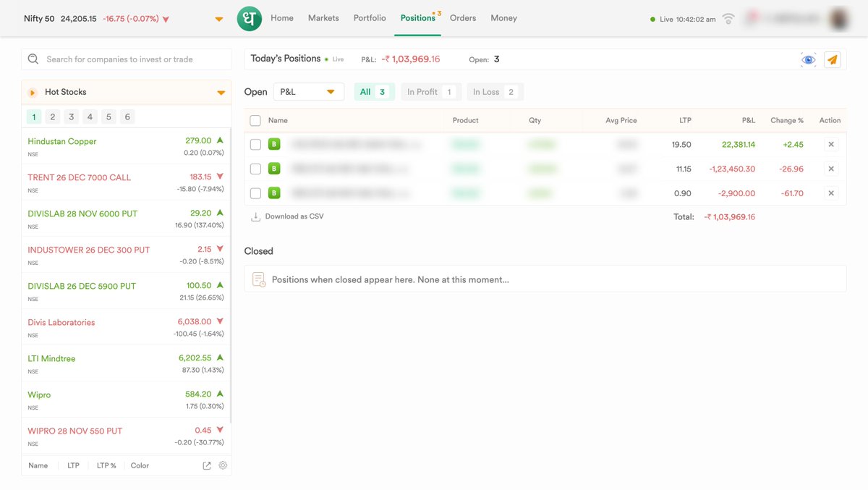Check the position row with LTP 11.15
The image size is (868, 490).
pos(255,169)
